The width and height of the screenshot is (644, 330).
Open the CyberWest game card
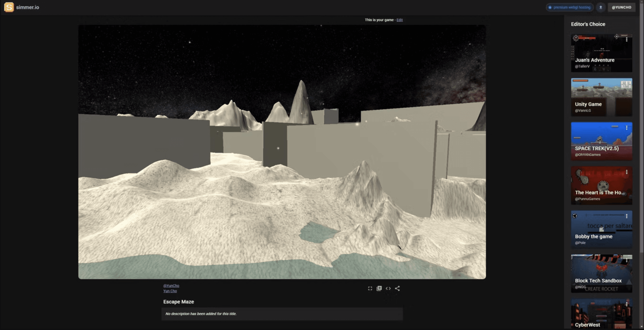point(601,315)
